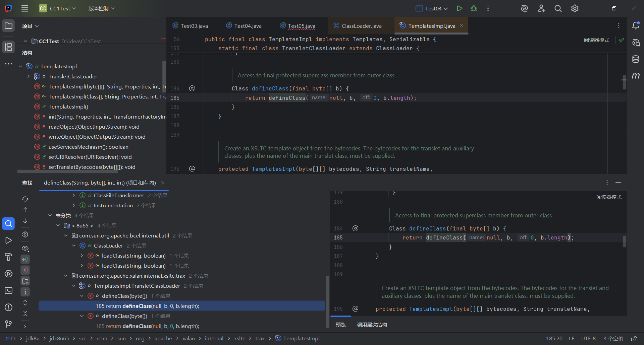Open the code-with-me user icon
The width and height of the screenshot is (644, 345).
[x=541, y=8]
